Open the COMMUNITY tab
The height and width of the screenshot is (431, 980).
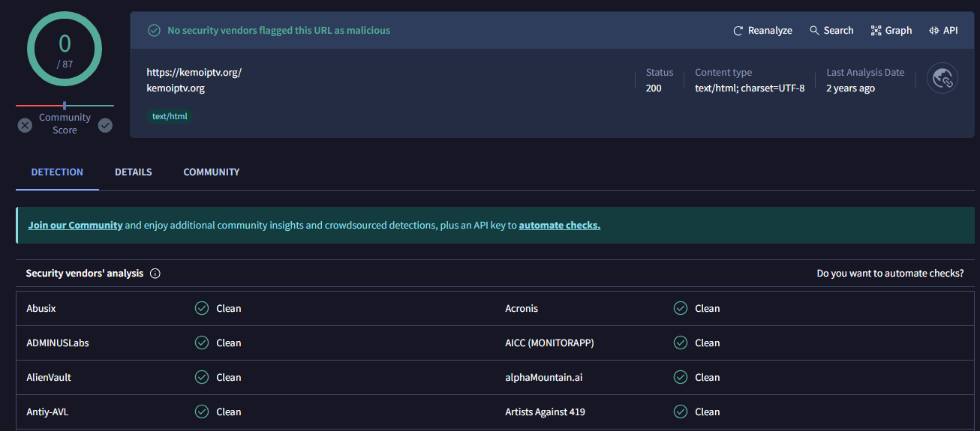(212, 172)
